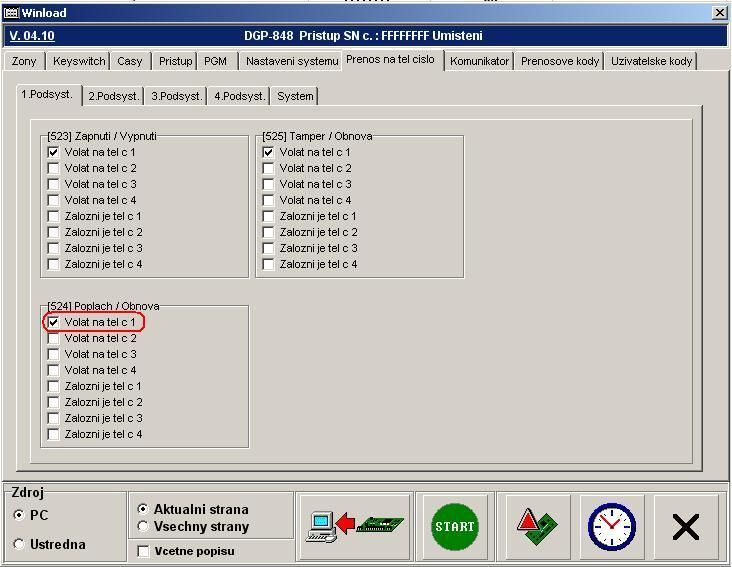732x567 pixels.
Task: Click the Winload title bar app icon
Action: (x=11, y=12)
